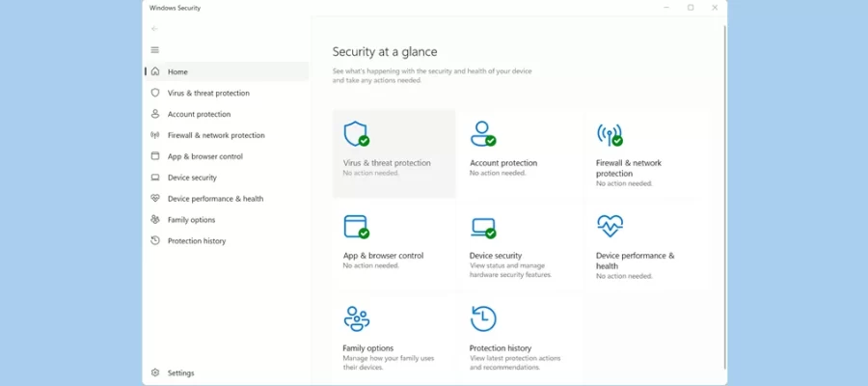
Task: Minimize the Windows Security window
Action: (666, 8)
